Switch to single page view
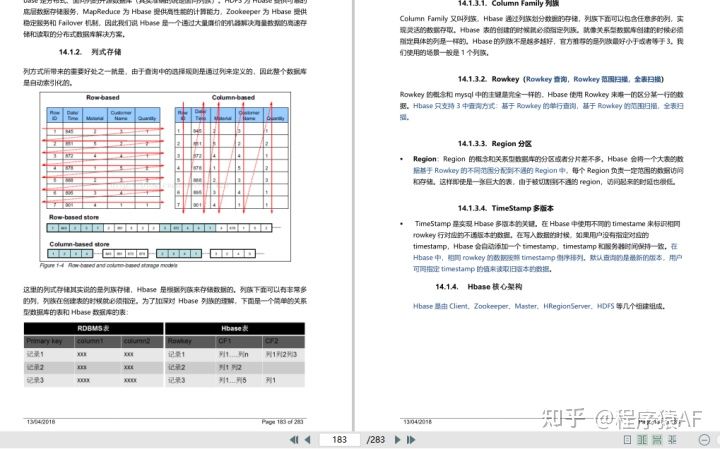The width and height of the screenshot is (720, 449). click(x=627, y=439)
